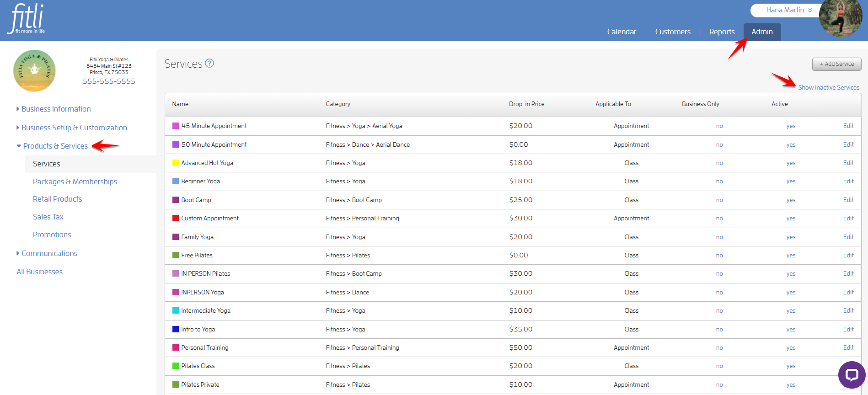Click the Fitli Yoga & Pilates business logo
The height and width of the screenshot is (395, 868).
(x=34, y=71)
